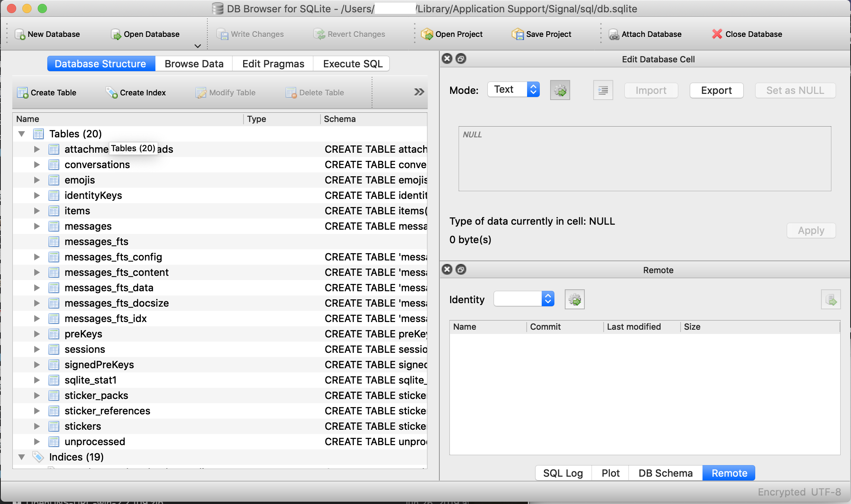Image resolution: width=851 pixels, height=504 pixels.
Task: Expand the messages table row
Action: pyautogui.click(x=37, y=226)
